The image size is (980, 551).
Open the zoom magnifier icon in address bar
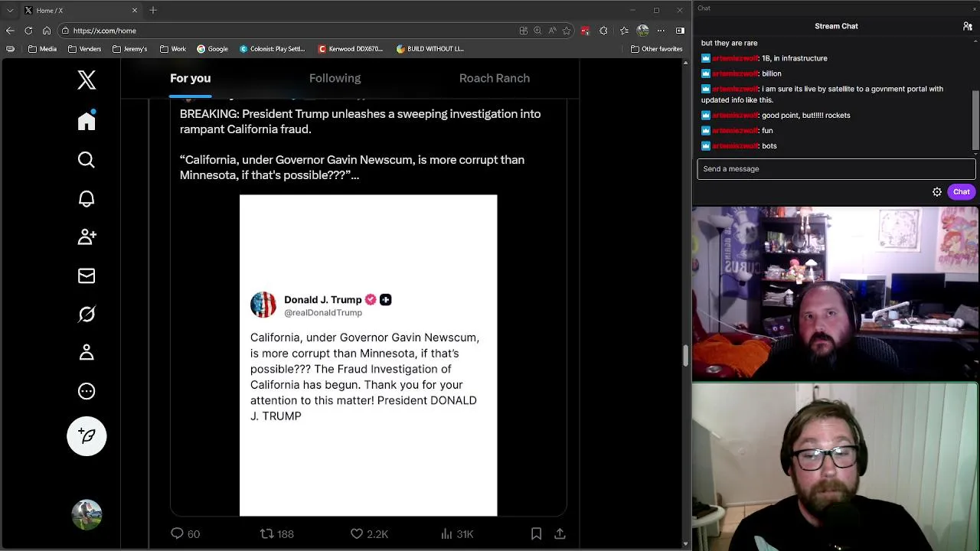(537, 31)
